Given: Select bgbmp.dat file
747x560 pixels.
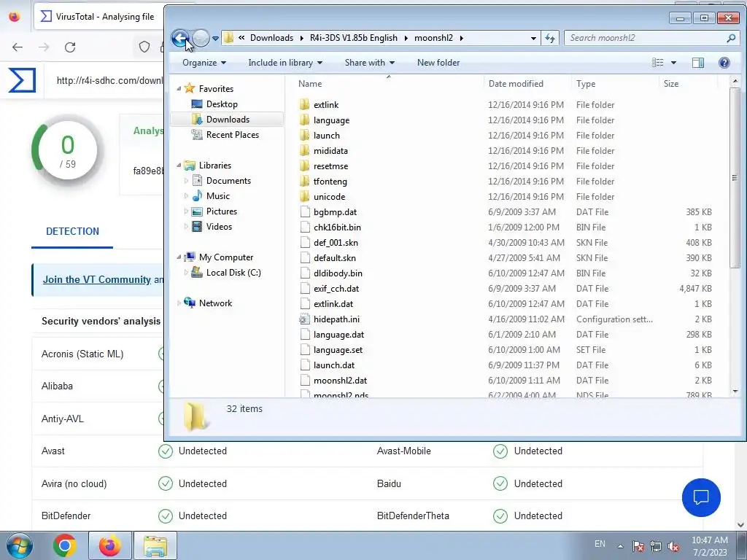Looking at the screenshot, I should pyautogui.click(x=335, y=212).
